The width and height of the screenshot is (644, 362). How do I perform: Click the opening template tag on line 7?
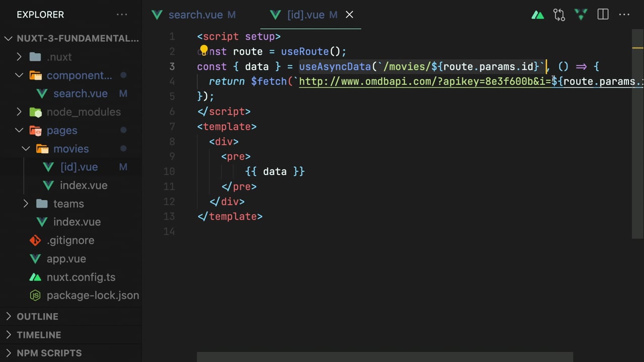227,127
